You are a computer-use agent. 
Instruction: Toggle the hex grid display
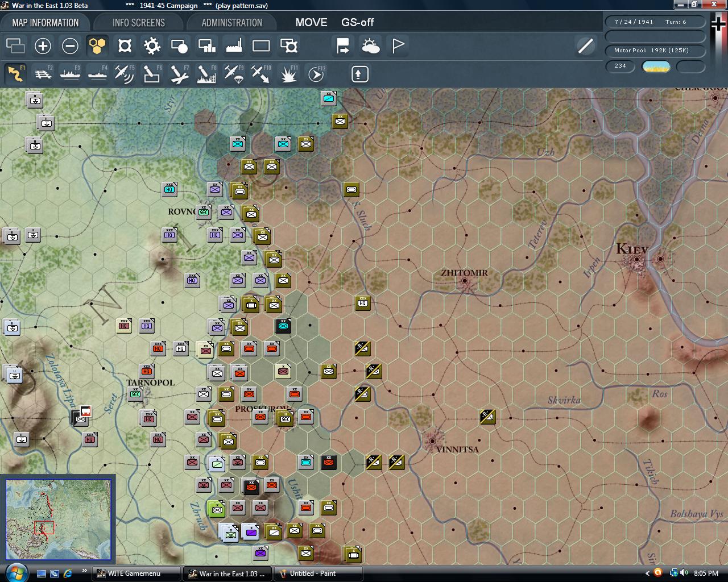[97, 45]
